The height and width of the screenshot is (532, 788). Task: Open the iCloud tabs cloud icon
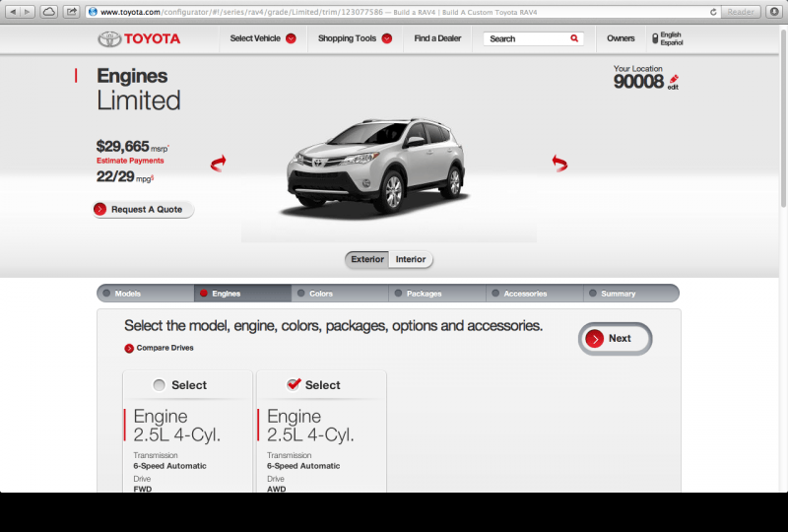click(x=48, y=12)
